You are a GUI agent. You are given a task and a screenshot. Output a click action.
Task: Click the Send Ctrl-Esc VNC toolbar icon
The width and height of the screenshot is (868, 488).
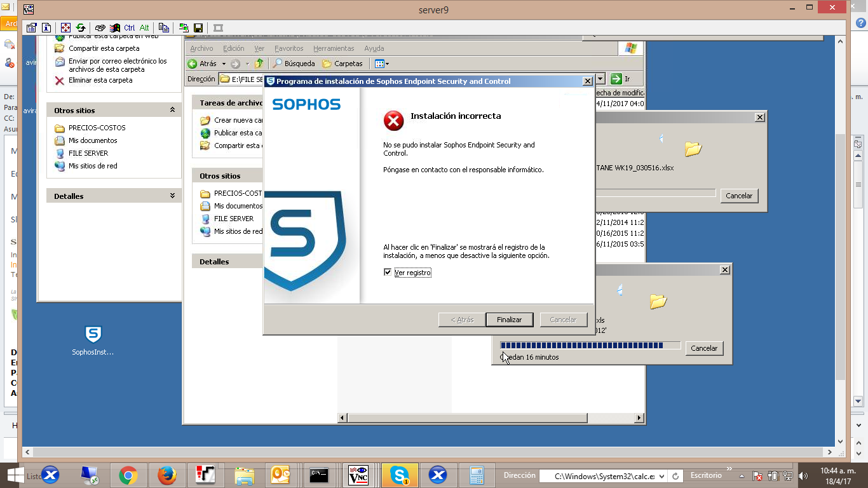pyautogui.click(x=115, y=27)
